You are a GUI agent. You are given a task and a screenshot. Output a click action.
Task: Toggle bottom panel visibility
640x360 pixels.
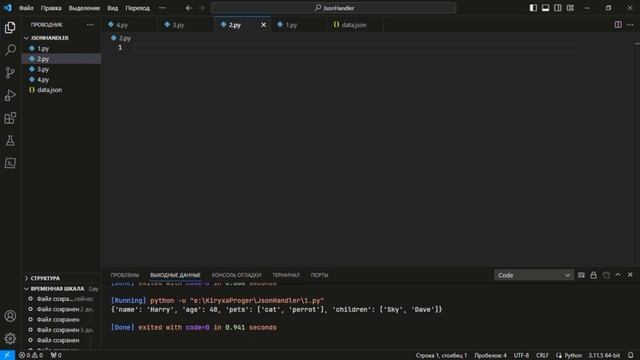[545, 8]
